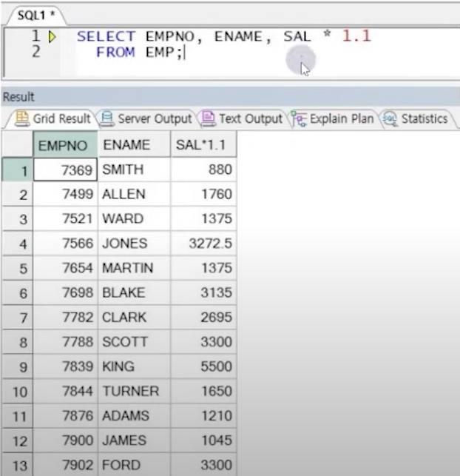Click the cell with EMPNO 7654
The width and height of the screenshot is (460, 476).
click(65, 268)
